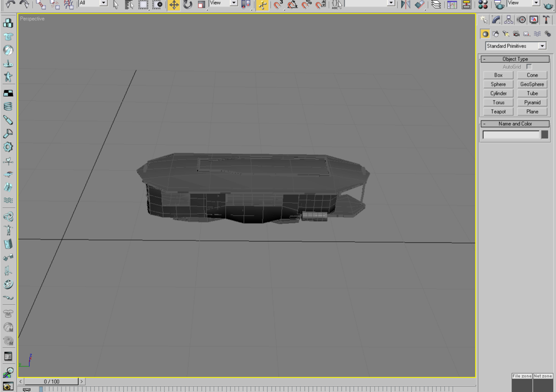Collapse the Object Type rollout
This screenshot has height=392, width=556.
484,59
